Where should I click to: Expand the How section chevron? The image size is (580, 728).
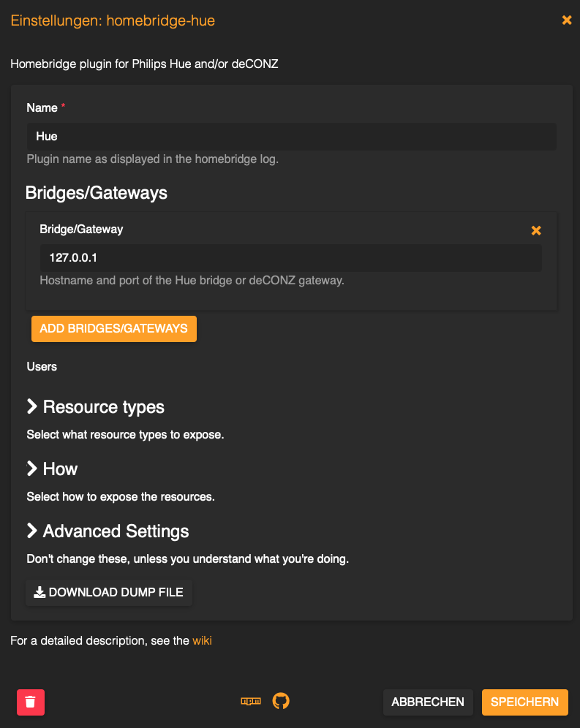click(x=32, y=469)
